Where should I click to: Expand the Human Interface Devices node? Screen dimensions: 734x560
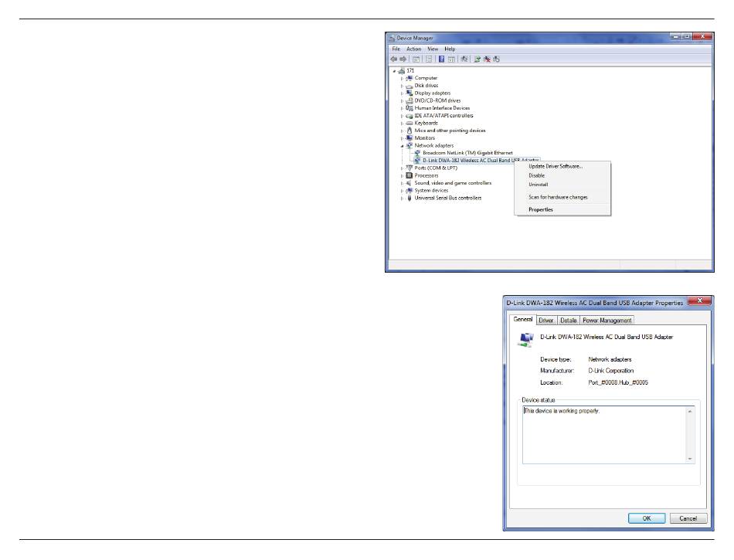402,109
